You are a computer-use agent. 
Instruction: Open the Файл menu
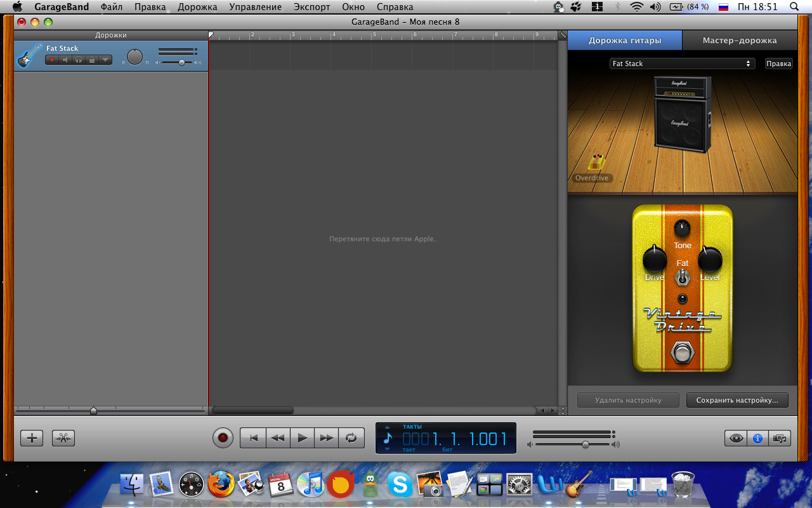click(112, 7)
